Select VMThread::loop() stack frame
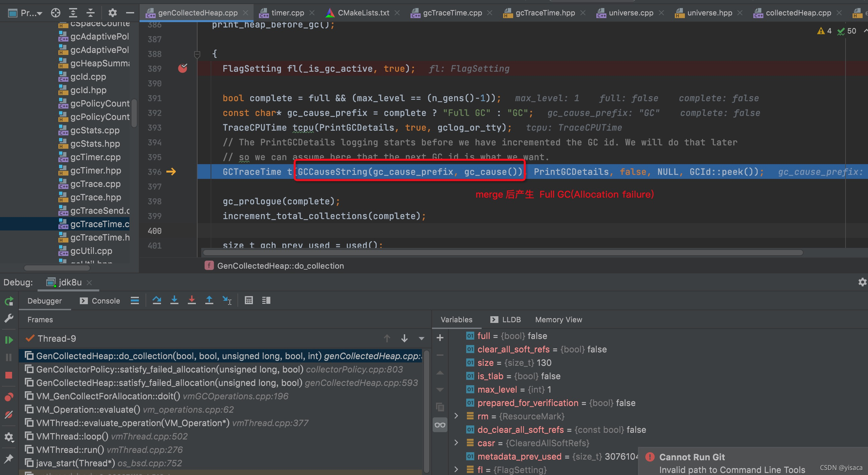 click(x=72, y=436)
